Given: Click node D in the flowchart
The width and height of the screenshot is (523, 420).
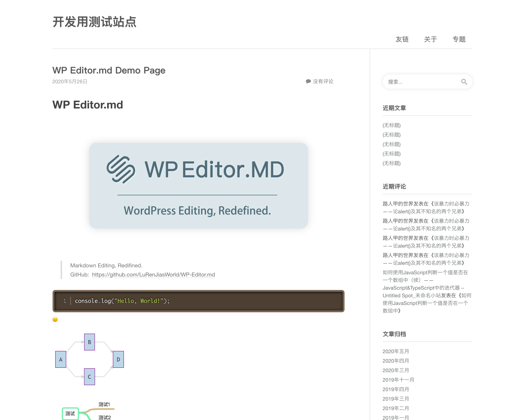Looking at the screenshot, I should coord(118,359).
